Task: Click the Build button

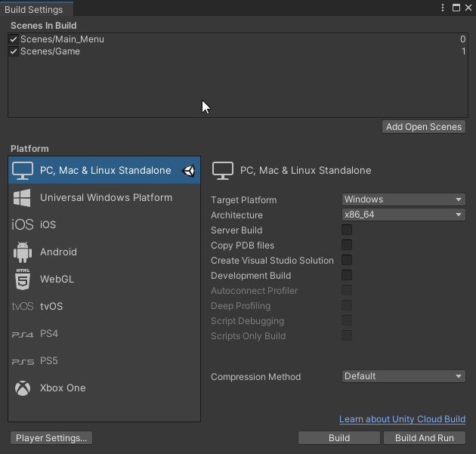Action: [x=339, y=438]
